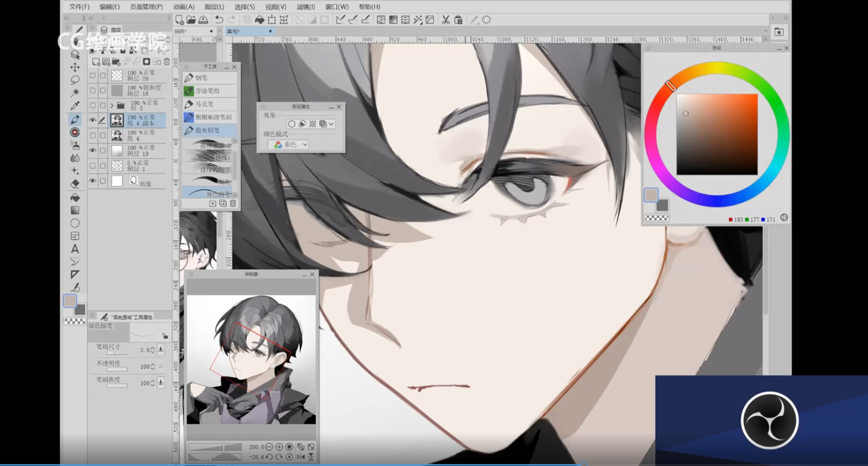Select the 厚涂笔组 sub tool group
868x466 pixels.
coord(210,91)
